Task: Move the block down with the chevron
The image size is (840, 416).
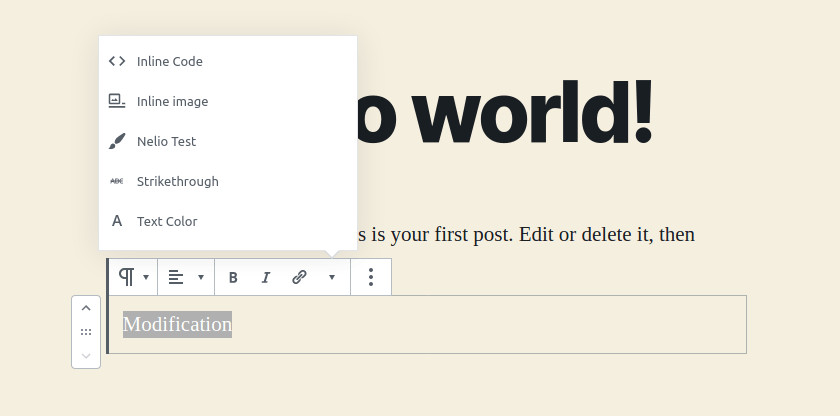Action: coord(86,356)
